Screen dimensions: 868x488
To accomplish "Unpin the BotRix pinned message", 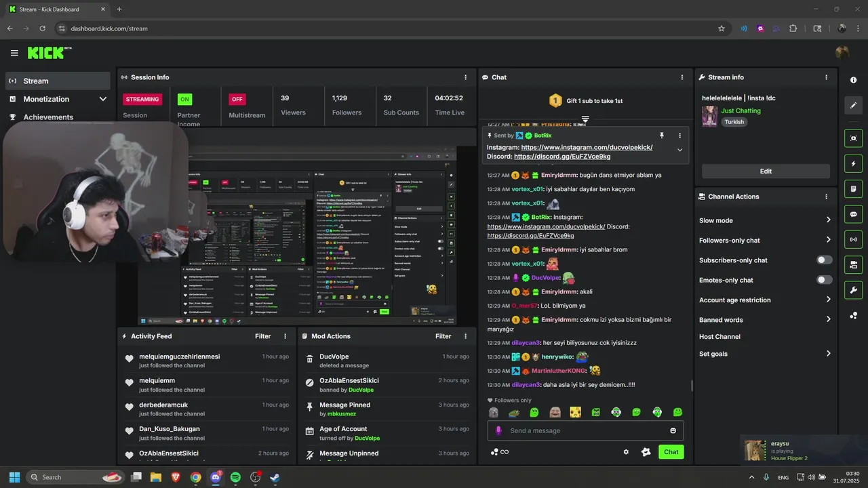I will pos(661,136).
